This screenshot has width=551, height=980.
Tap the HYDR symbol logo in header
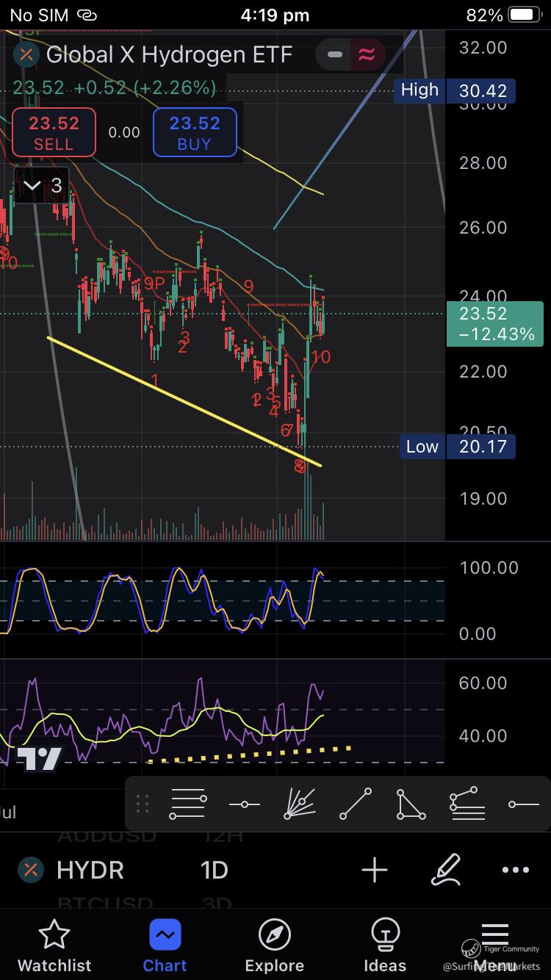pyautogui.click(x=27, y=54)
